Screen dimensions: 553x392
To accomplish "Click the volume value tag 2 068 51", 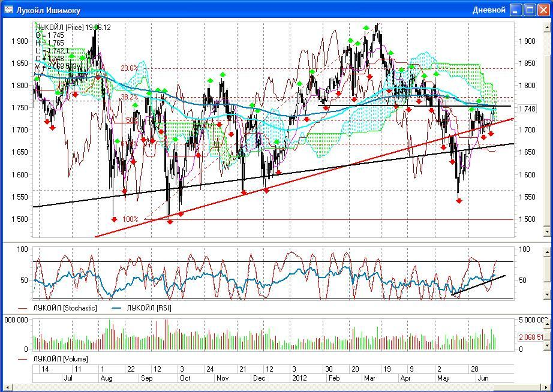I will (x=530, y=337).
